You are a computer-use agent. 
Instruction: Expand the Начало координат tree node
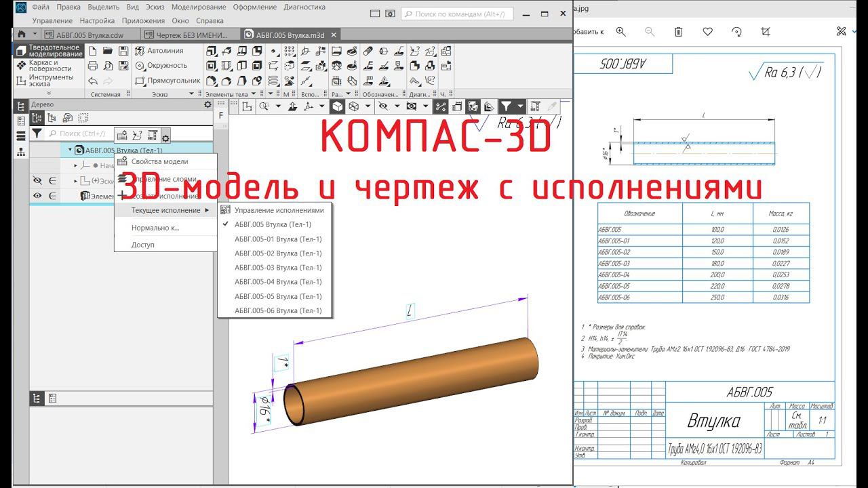pos(76,165)
